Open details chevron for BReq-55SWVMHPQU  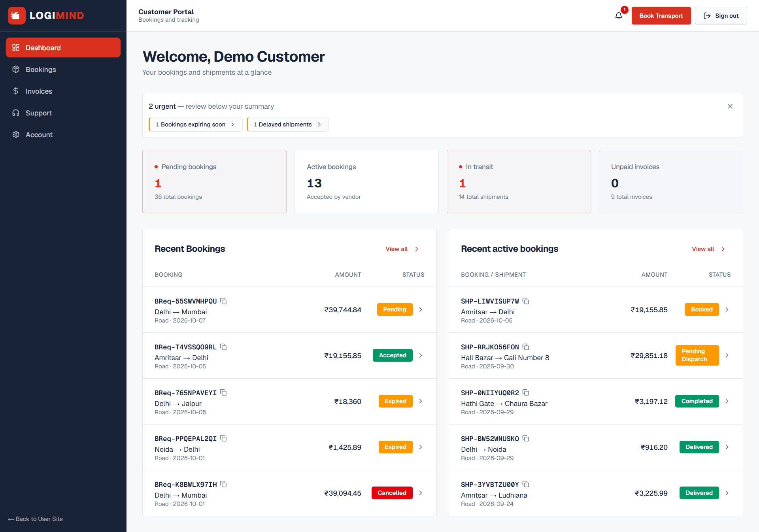[x=421, y=309]
